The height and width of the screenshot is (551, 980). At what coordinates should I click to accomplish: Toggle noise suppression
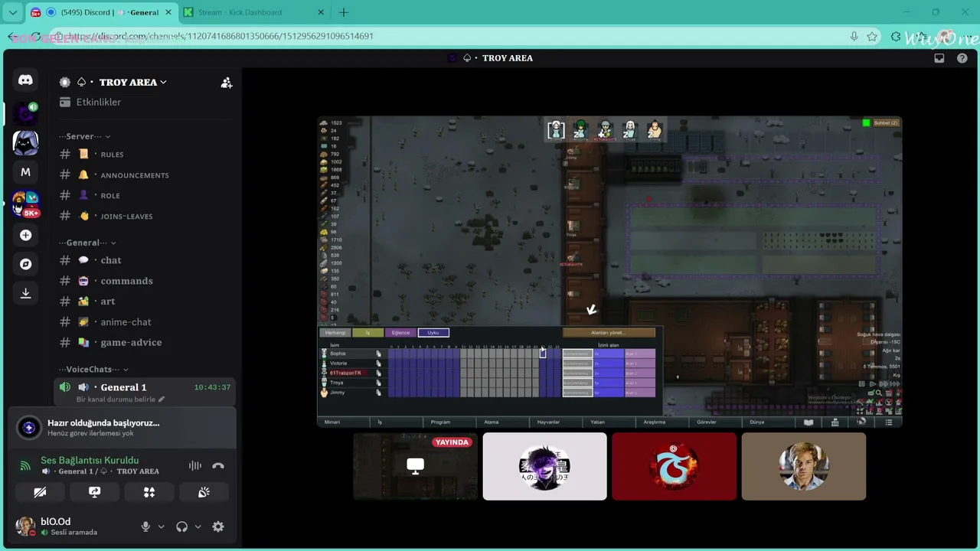pos(195,465)
